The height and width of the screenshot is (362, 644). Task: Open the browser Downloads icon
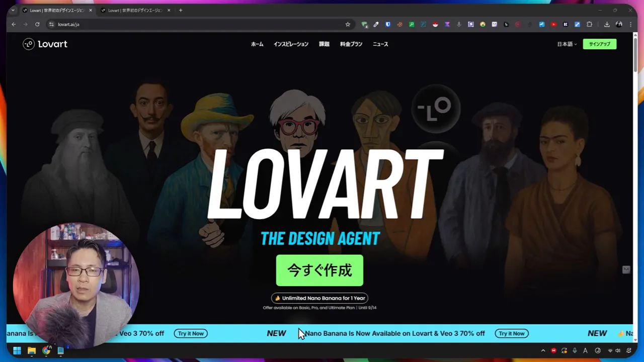tap(607, 24)
